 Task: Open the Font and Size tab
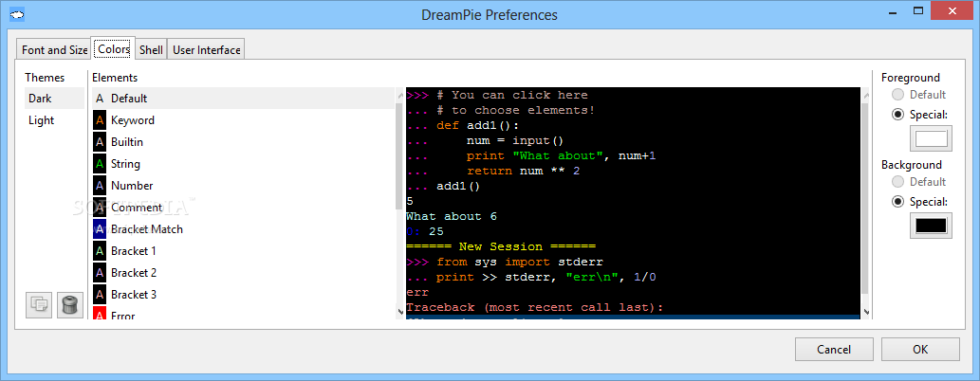(54, 50)
